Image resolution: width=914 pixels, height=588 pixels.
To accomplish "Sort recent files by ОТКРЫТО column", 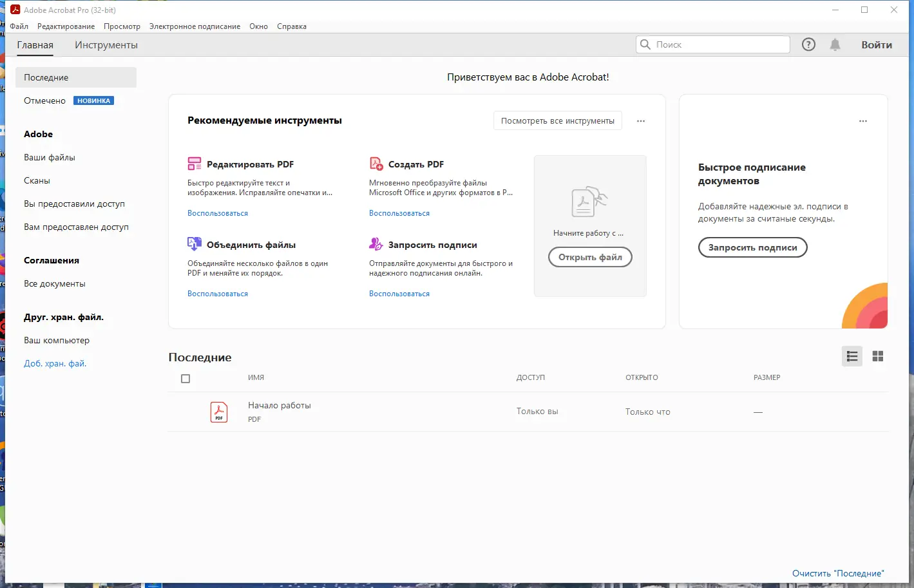I will point(642,377).
